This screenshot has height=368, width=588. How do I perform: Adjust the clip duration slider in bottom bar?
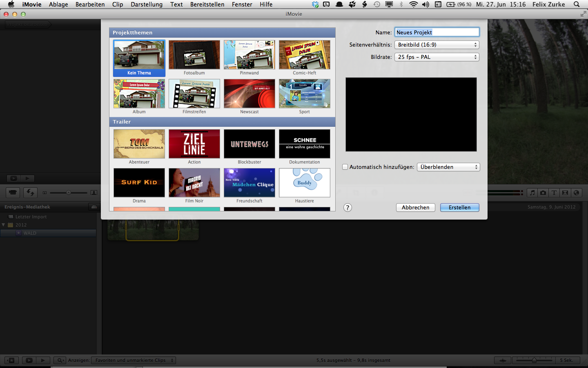[534, 360]
